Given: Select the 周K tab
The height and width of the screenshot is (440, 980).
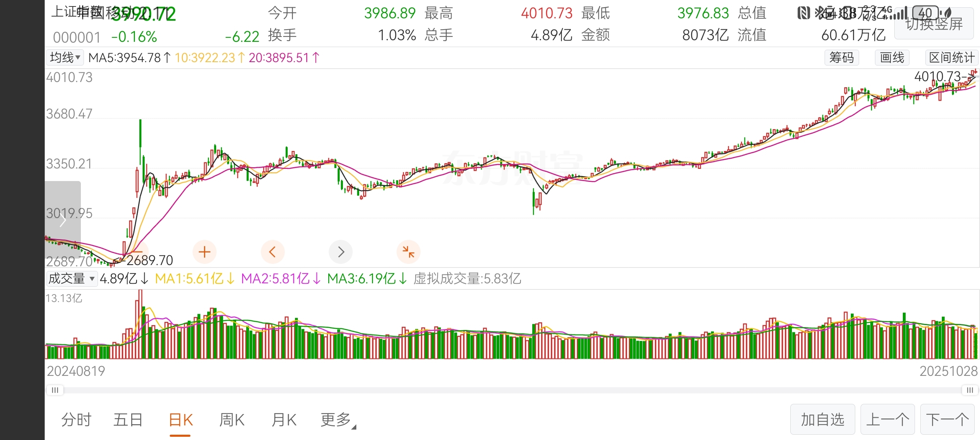Looking at the screenshot, I should [x=232, y=420].
